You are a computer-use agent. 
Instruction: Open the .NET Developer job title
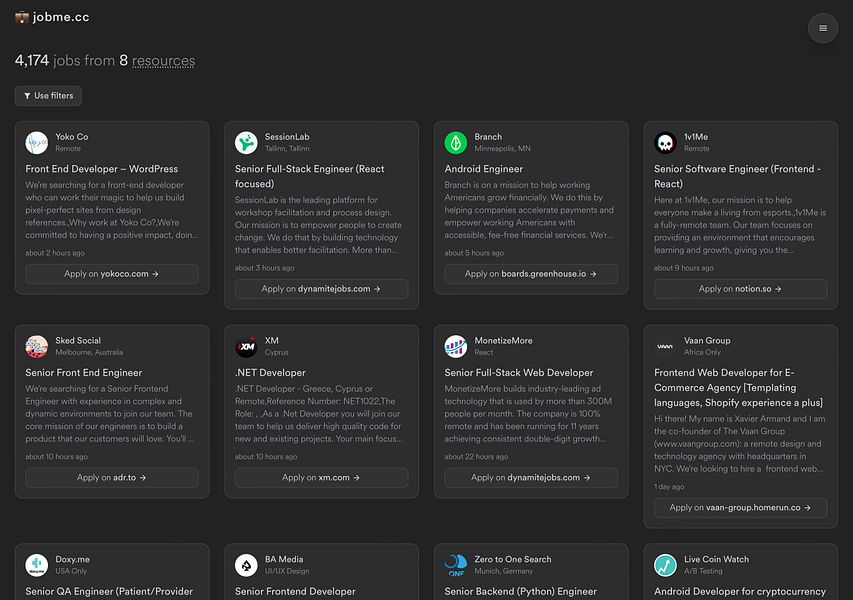pos(270,373)
